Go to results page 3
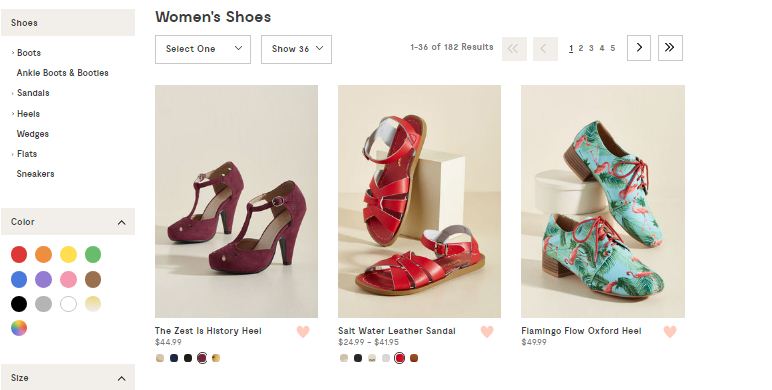The height and width of the screenshot is (390, 772). point(591,48)
